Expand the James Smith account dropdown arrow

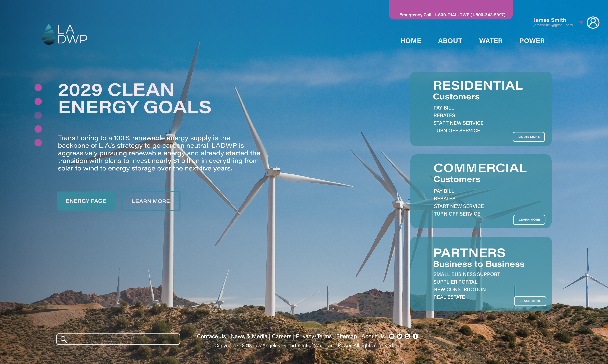[x=581, y=23]
